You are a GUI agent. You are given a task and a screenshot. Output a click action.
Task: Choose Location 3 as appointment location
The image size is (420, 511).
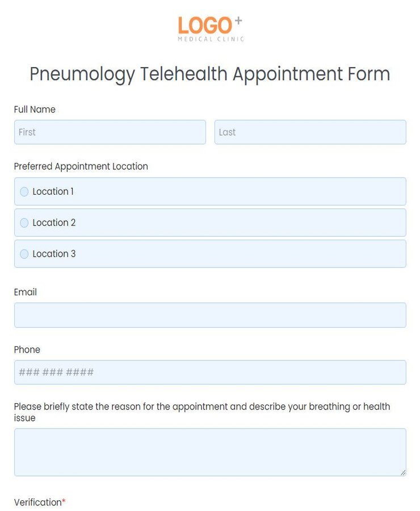tap(24, 254)
